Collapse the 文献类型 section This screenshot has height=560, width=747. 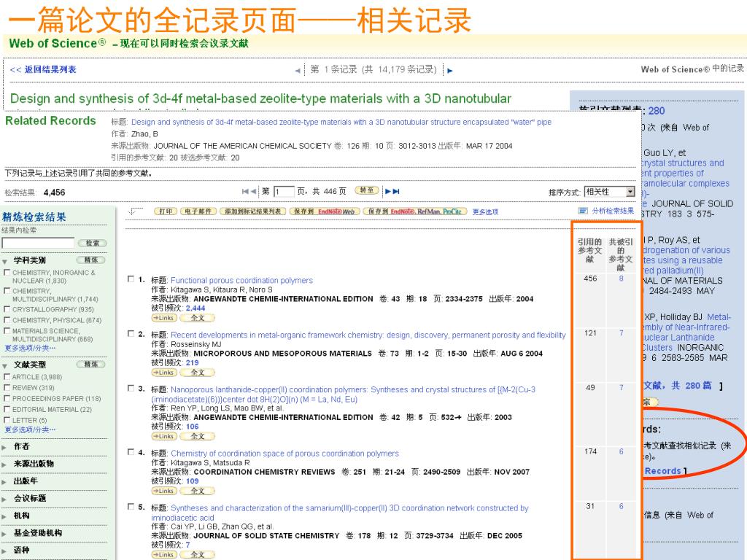point(4,365)
